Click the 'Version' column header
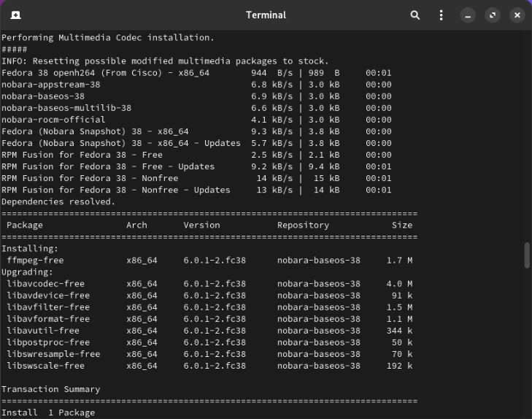The width and height of the screenshot is (532, 419). pos(201,226)
